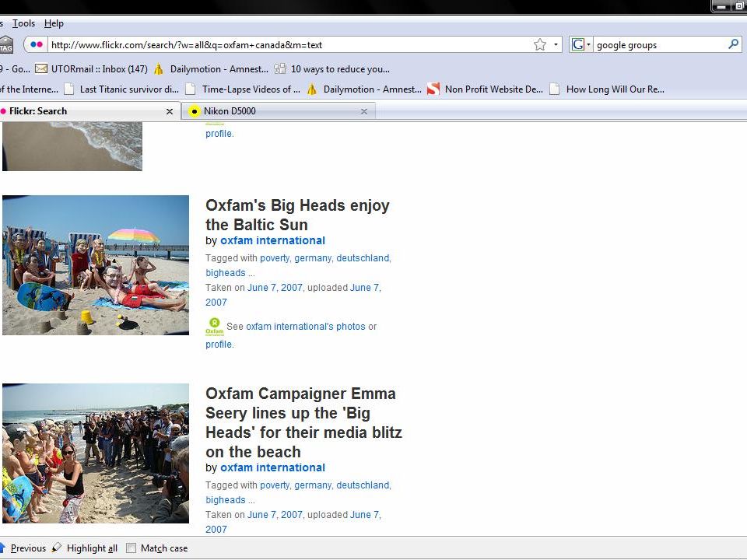This screenshot has height=560, width=747.
Task: Close the Flickr: Search tab
Action: [x=169, y=111]
